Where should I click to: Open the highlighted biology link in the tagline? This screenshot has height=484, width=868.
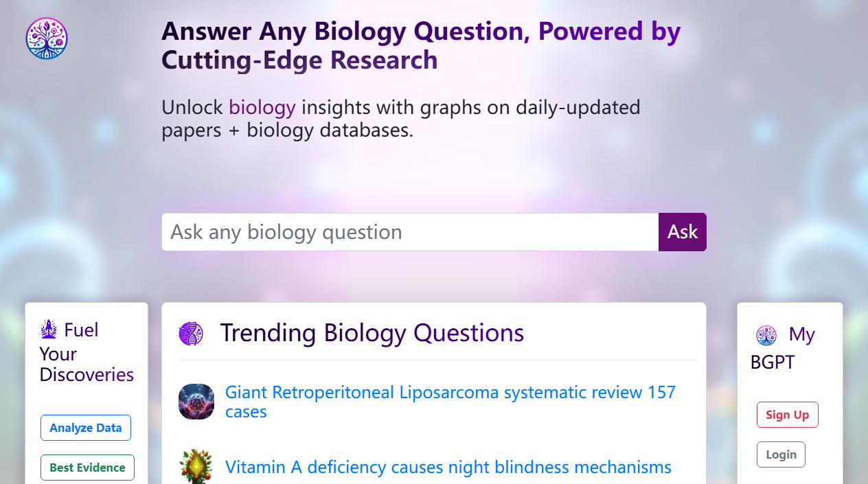point(262,107)
